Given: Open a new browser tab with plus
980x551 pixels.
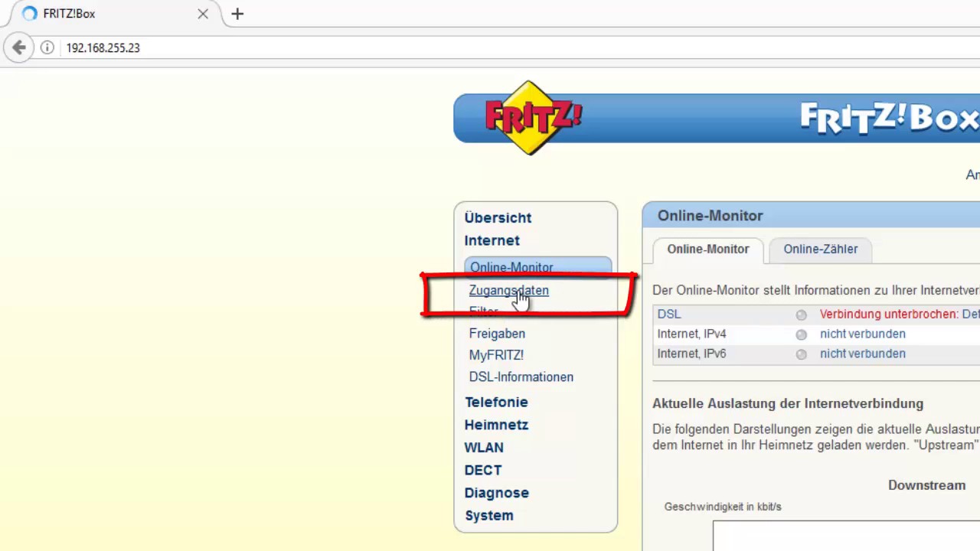Looking at the screenshot, I should pos(237,14).
